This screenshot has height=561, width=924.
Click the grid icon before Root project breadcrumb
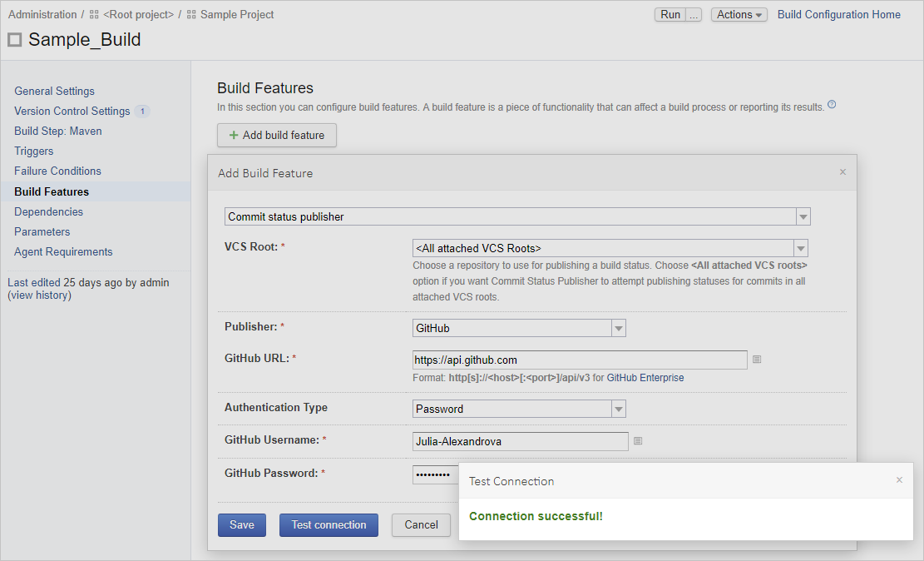(x=92, y=14)
